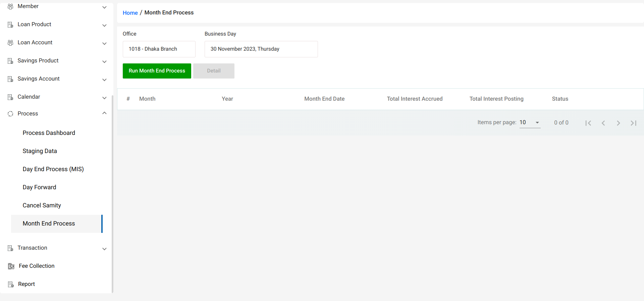Open Fee Collection menu label
644x301 pixels.
[x=37, y=266]
